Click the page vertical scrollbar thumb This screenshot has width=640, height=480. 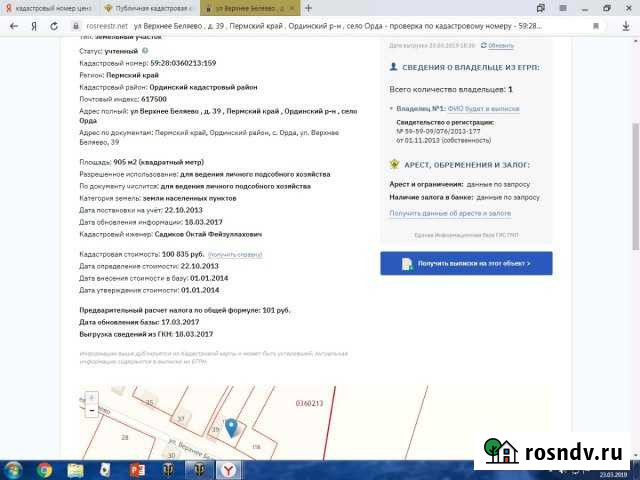click(636, 186)
